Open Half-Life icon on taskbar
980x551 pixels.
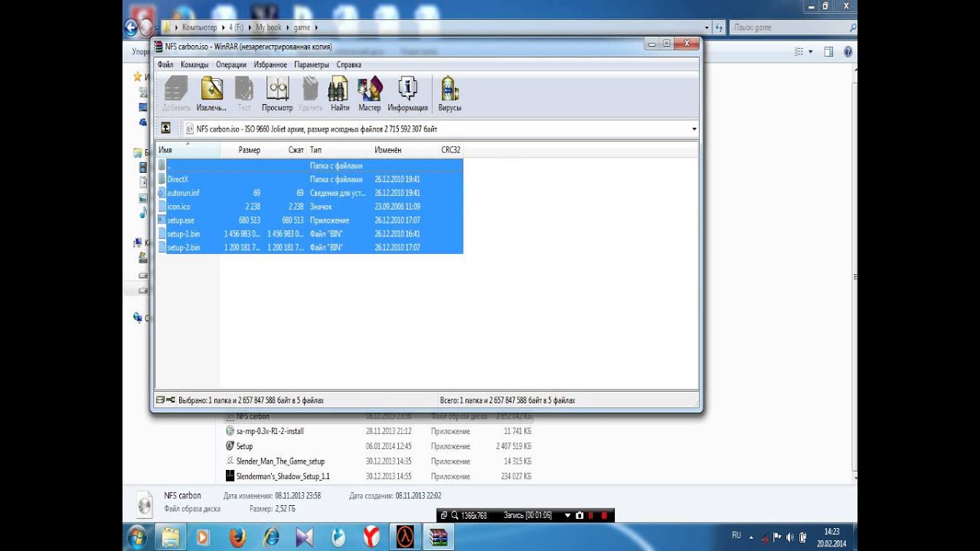pos(405,537)
